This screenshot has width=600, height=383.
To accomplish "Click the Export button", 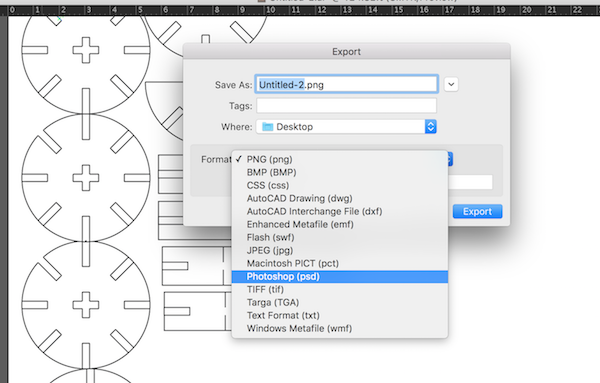I will [477, 211].
